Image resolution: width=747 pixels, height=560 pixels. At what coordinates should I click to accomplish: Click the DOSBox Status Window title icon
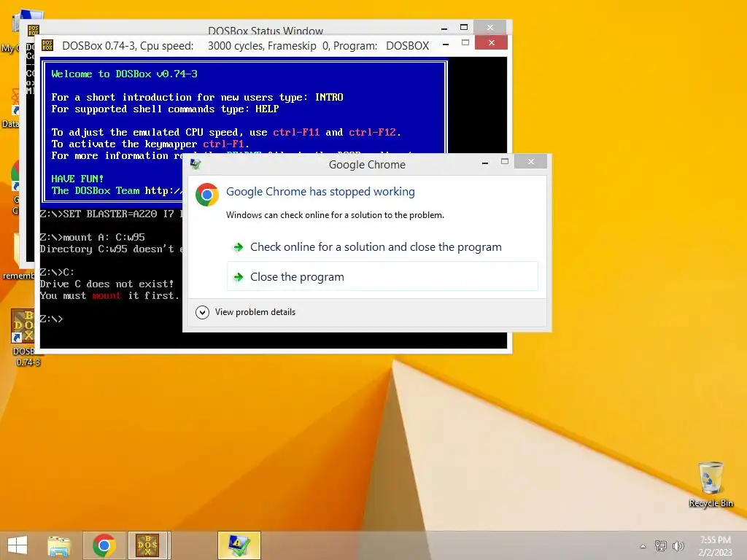[x=34, y=31]
